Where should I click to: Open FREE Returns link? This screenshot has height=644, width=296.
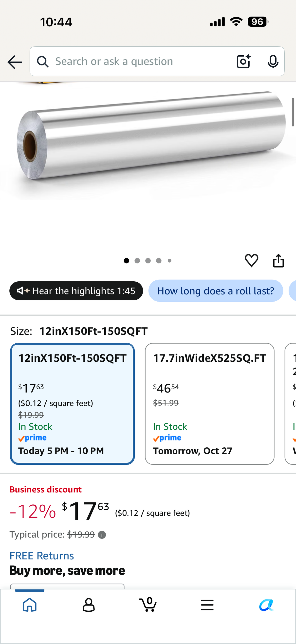(42, 556)
